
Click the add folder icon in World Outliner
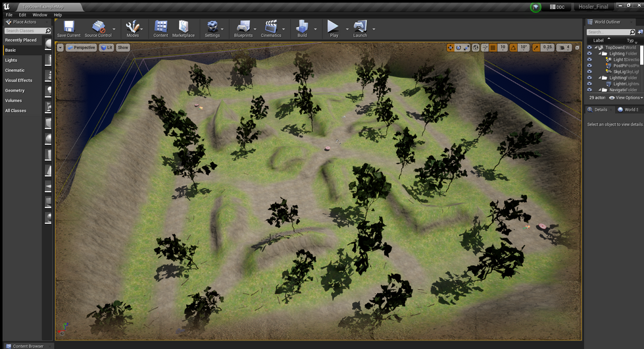640,32
